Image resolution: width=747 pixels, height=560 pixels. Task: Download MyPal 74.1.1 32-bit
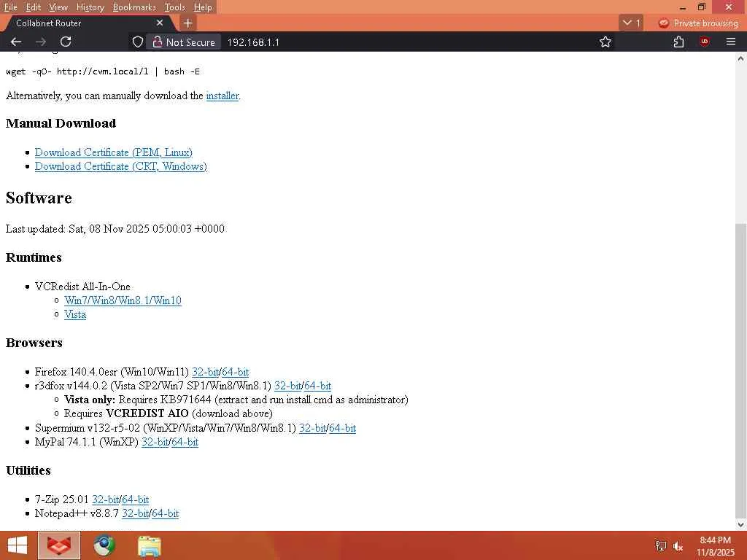pos(155,442)
